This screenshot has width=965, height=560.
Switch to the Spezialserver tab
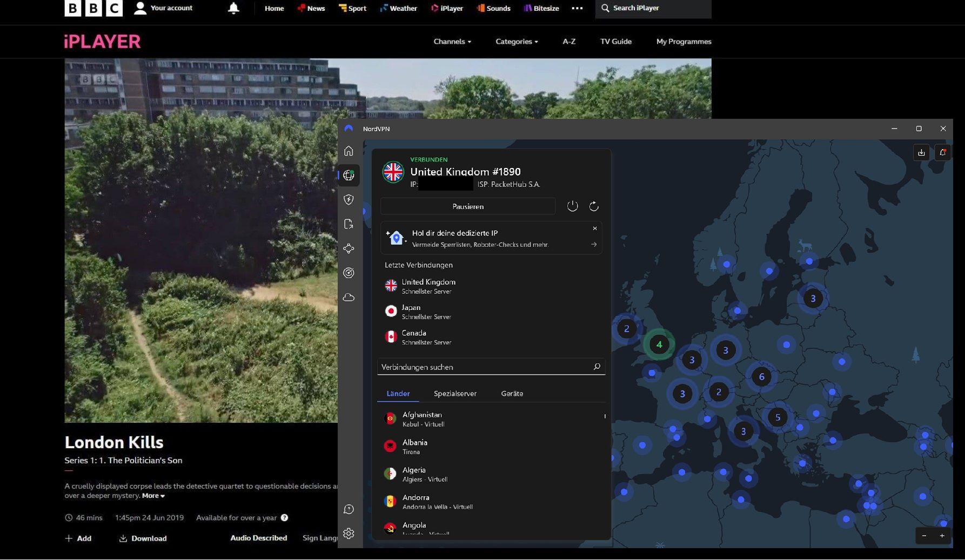[455, 394]
